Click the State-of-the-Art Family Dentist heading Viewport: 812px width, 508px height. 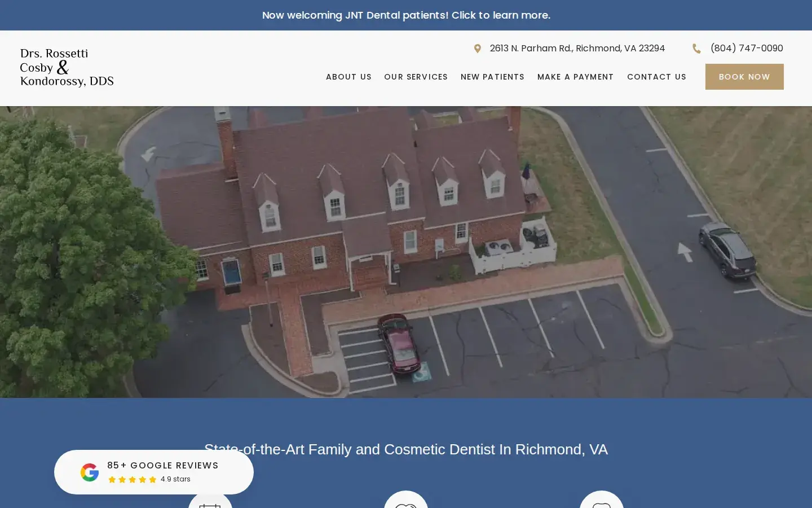click(x=406, y=449)
